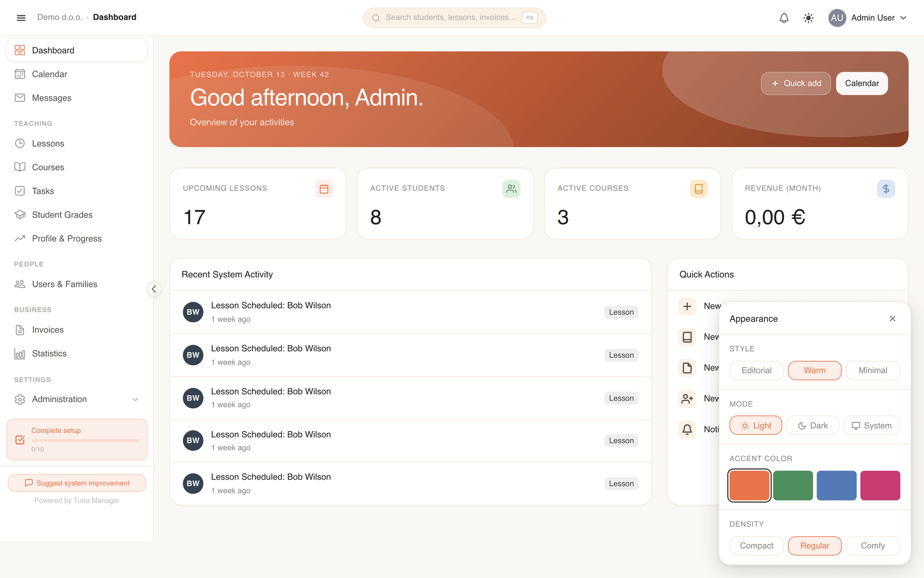Click the add-user icon in Quick Actions
This screenshot has width=924, height=578.
point(687,399)
